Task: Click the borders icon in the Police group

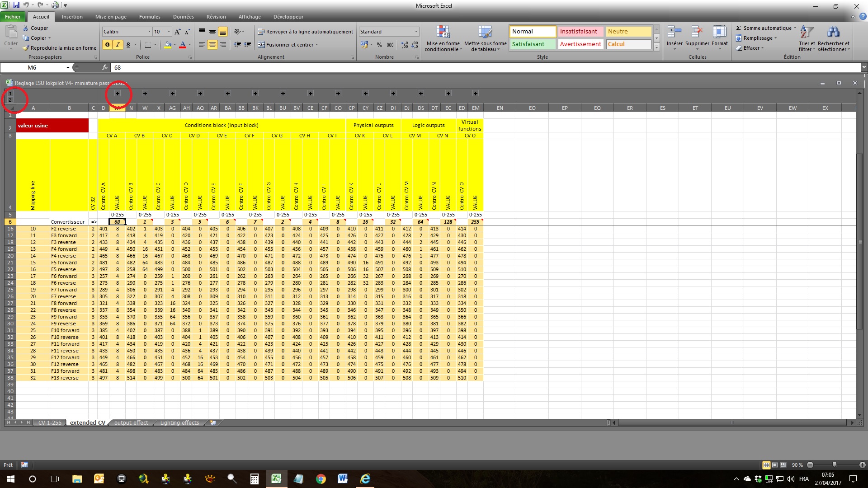Action: pyautogui.click(x=148, y=45)
